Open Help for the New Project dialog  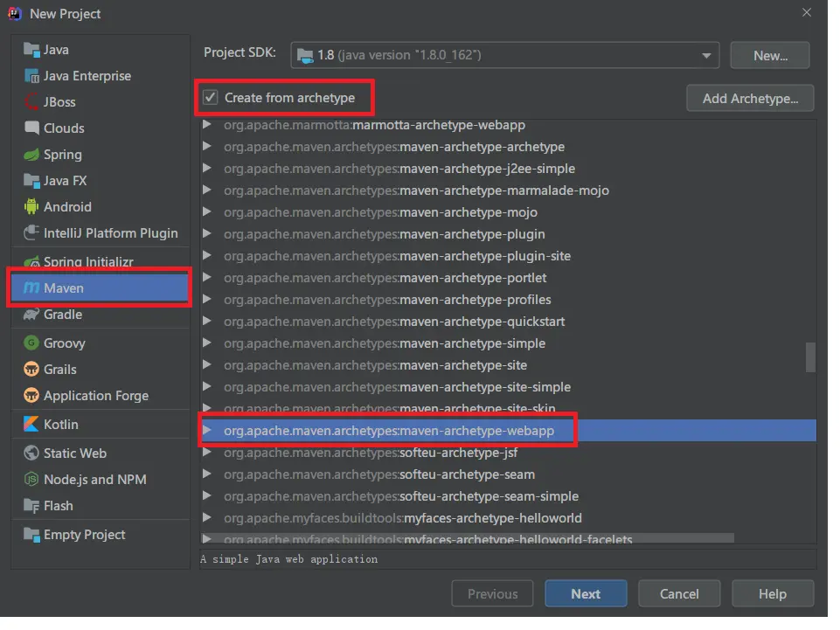tap(774, 595)
